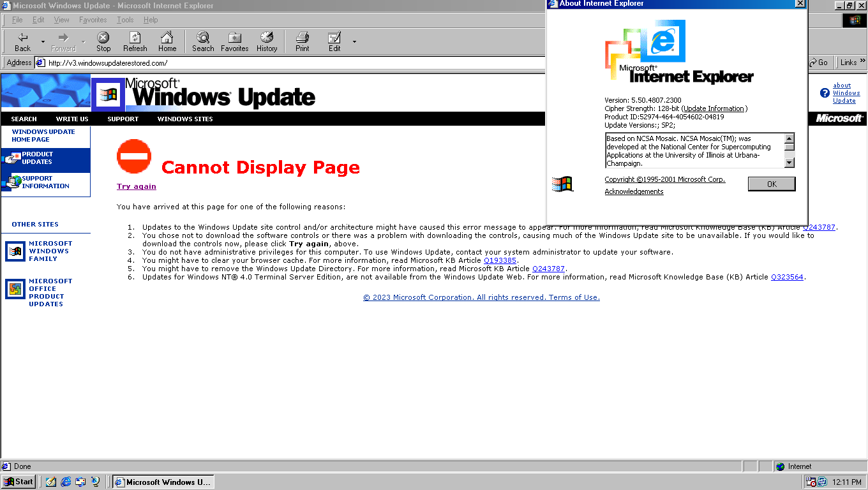Open KB article Q193385 link
Image resolution: width=868 pixels, height=490 pixels.
click(500, 260)
